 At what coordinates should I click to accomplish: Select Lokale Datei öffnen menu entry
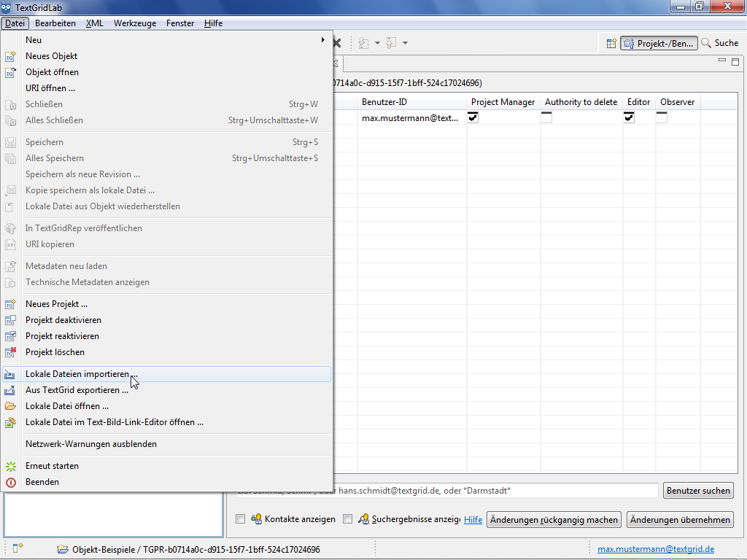(x=67, y=406)
